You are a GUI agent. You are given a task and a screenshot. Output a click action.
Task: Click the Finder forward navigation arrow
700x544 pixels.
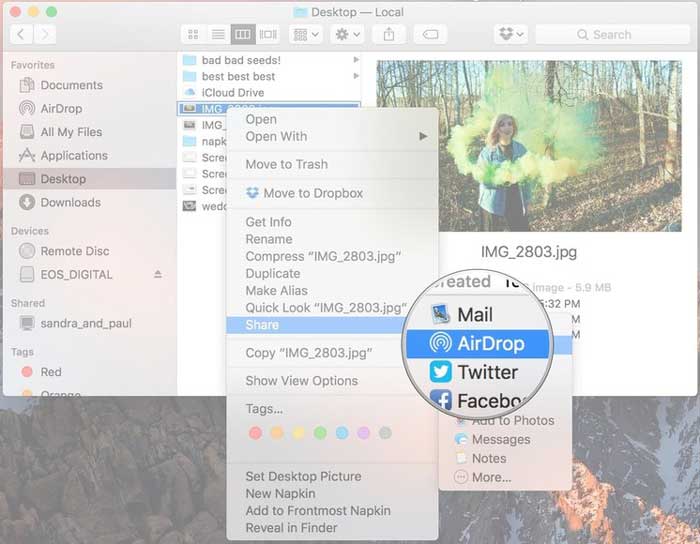click(45, 34)
